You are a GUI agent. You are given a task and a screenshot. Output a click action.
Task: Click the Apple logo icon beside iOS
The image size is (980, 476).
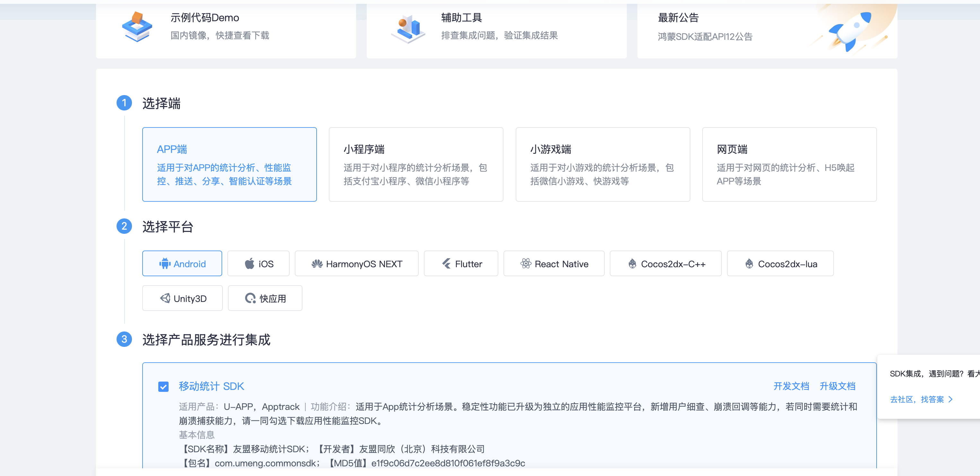point(249,264)
